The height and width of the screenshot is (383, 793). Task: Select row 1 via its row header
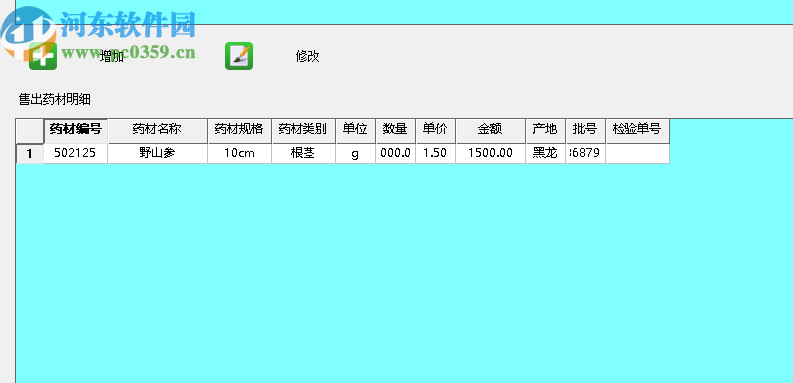tap(30, 154)
